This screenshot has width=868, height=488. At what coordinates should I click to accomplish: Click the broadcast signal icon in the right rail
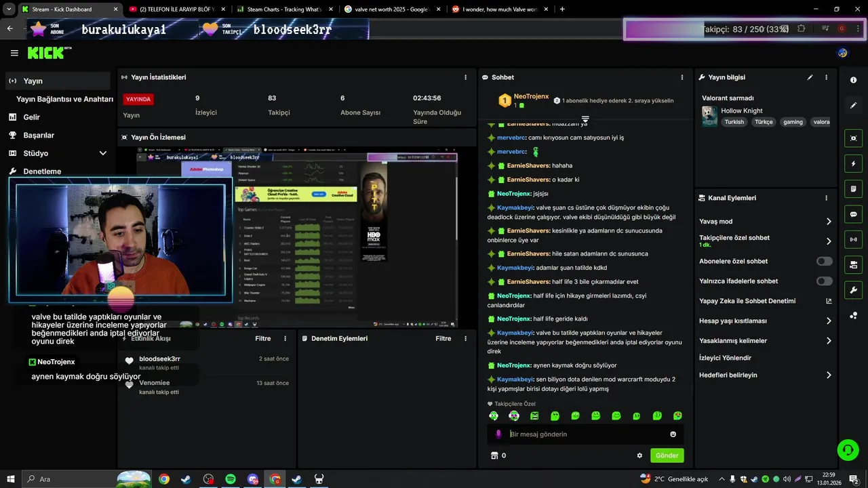tap(853, 239)
